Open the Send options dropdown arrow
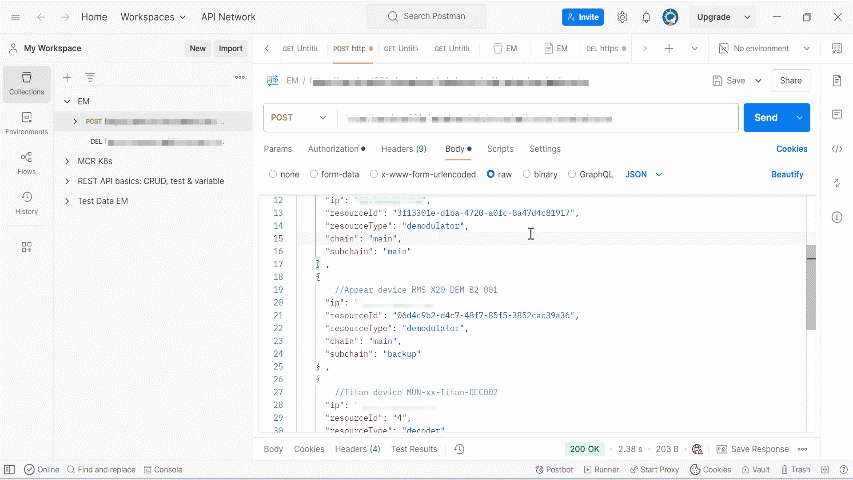 point(799,118)
